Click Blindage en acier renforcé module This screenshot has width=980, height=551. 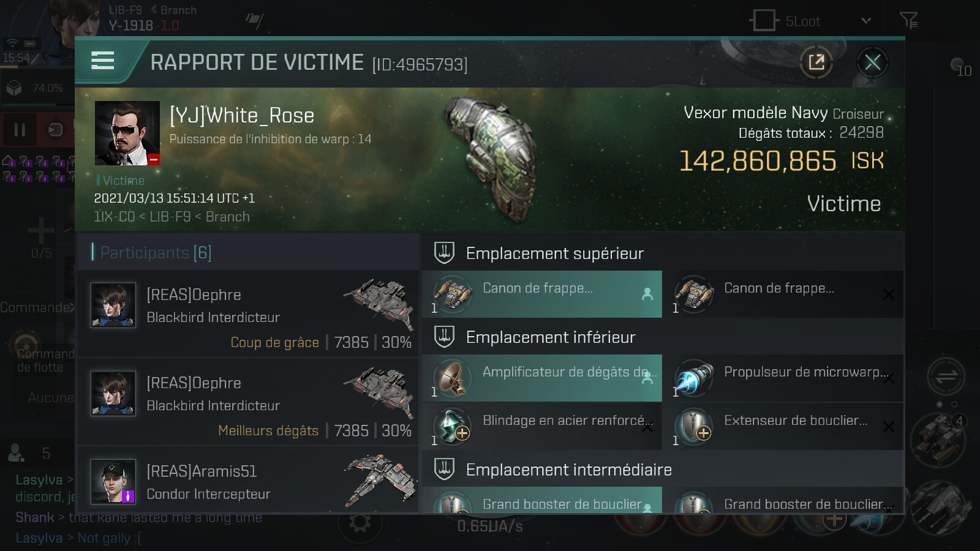(542, 426)
